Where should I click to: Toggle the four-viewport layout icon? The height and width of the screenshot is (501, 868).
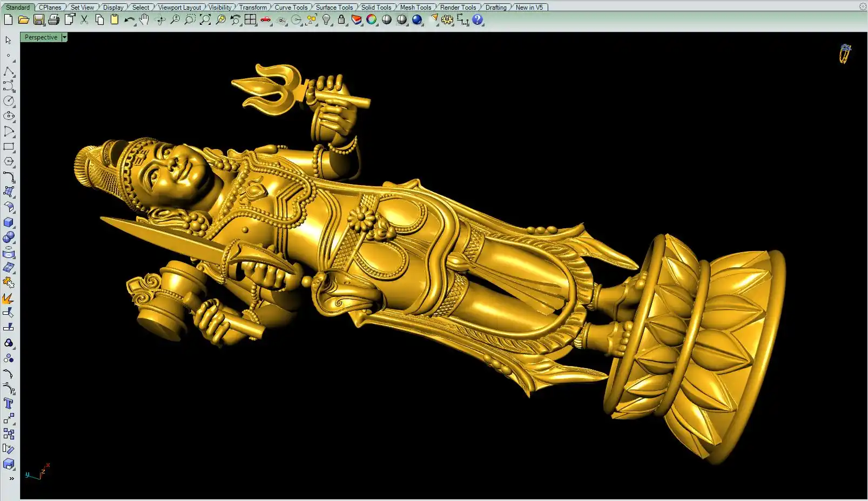tap(250, 20)
